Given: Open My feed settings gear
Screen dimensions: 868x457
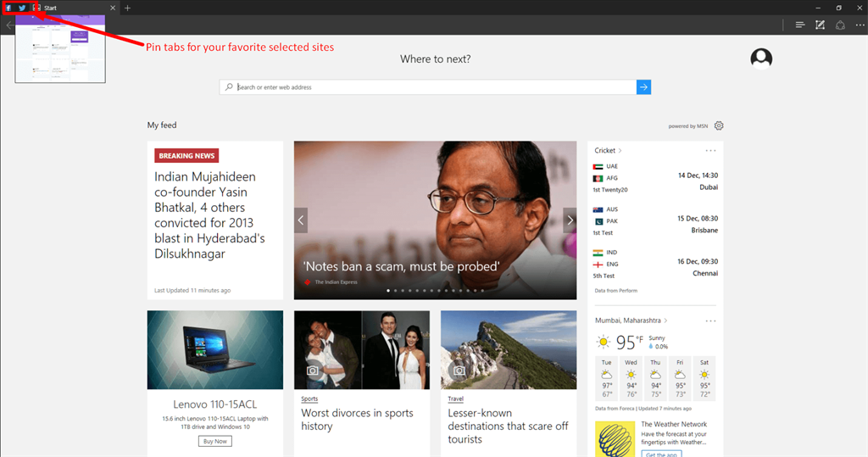Looking at the screenshot, I should pos(719,125).
